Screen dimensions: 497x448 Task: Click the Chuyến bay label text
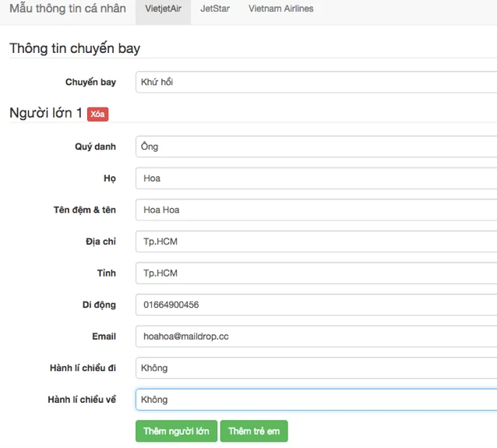click(90, 82)
